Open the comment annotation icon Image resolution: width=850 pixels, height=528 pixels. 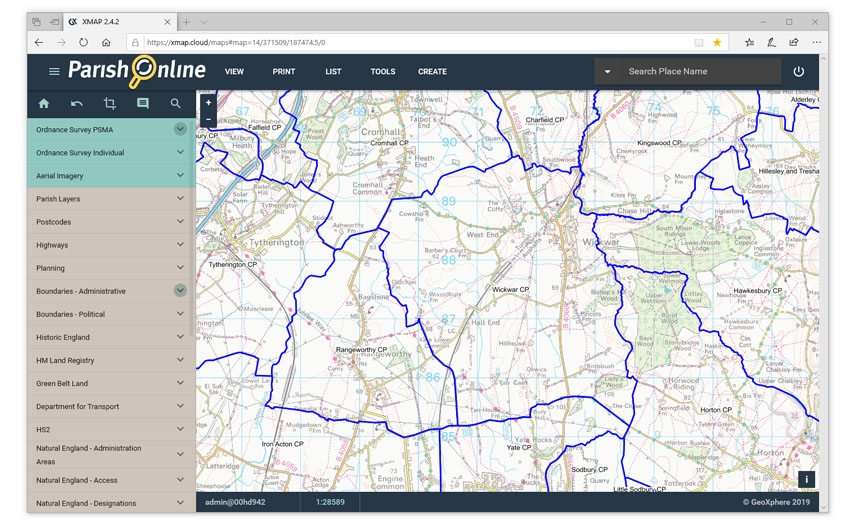[143, 104]
